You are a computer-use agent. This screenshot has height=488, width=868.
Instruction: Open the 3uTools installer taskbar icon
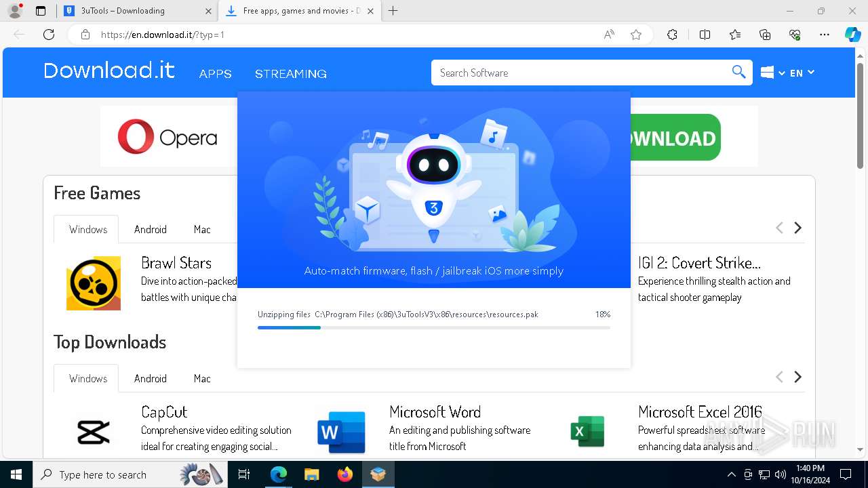coord(378,474)
